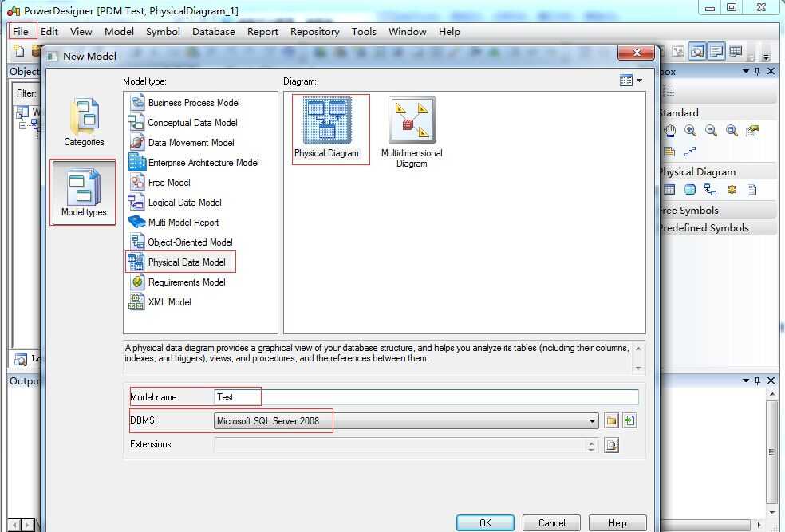The height and width of the screenshot is (532, 785).
Task: Open the Report menu
Action: coord(262,32)
